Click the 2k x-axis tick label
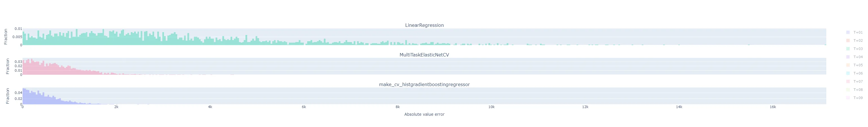The image size is (868, 127). [116, 107]
